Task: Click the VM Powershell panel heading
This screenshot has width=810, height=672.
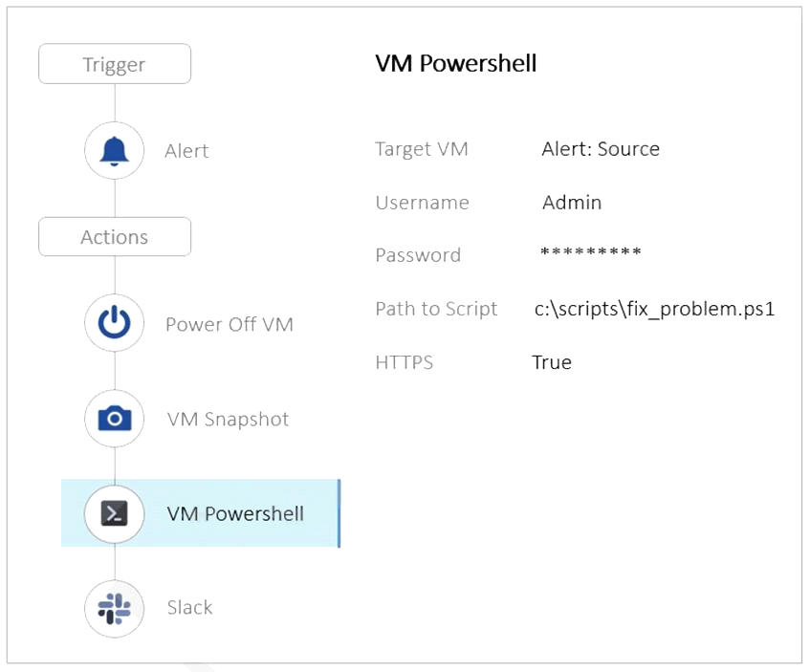Action: pyautogui.click(x=456, y=63)
